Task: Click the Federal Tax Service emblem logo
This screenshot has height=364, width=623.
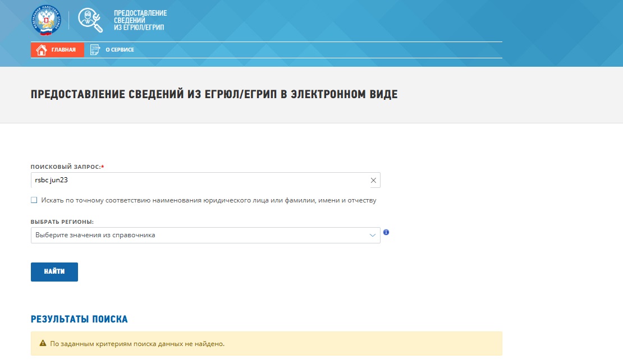Action: click(46, 20)
